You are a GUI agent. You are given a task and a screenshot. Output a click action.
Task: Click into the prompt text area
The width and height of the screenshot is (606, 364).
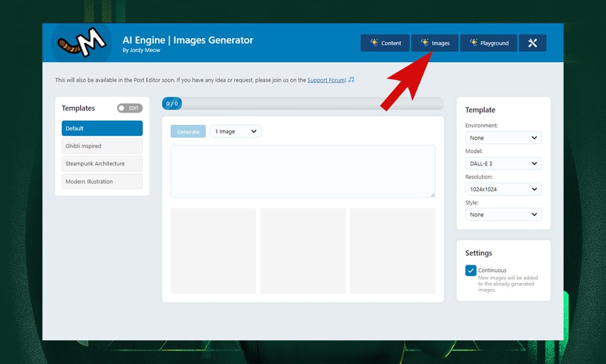(x=302, y=171)
